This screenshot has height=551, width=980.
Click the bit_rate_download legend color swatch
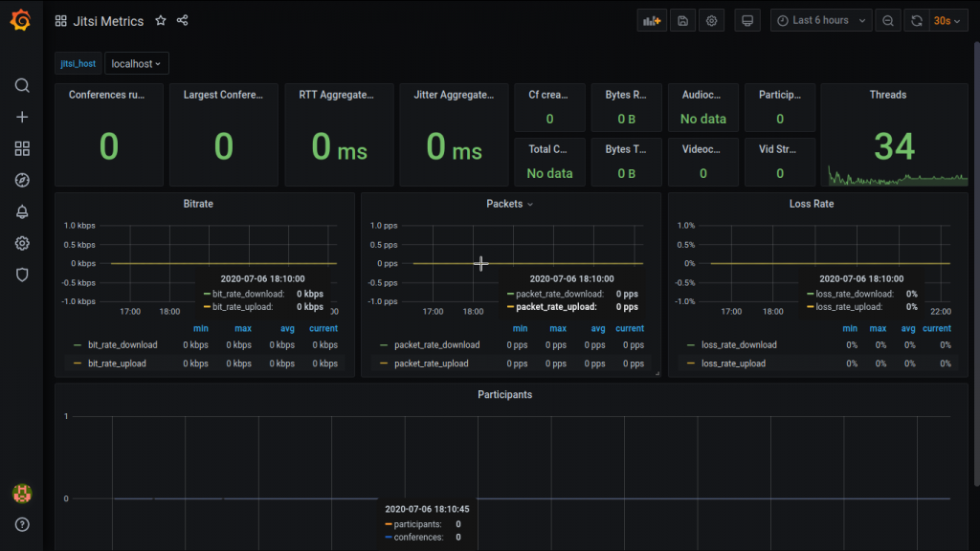(x=78, y=344)
